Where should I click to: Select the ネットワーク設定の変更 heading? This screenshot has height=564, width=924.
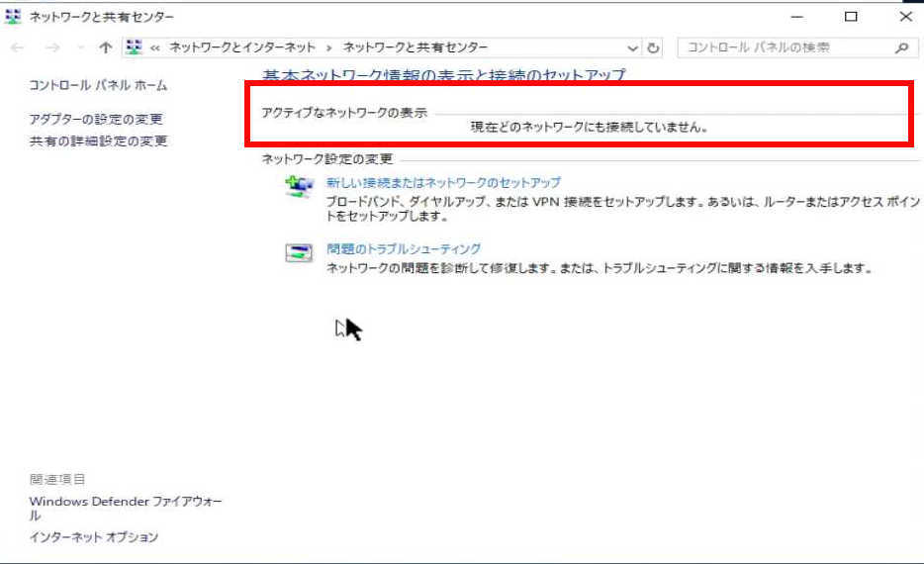[x=327, y=159]
